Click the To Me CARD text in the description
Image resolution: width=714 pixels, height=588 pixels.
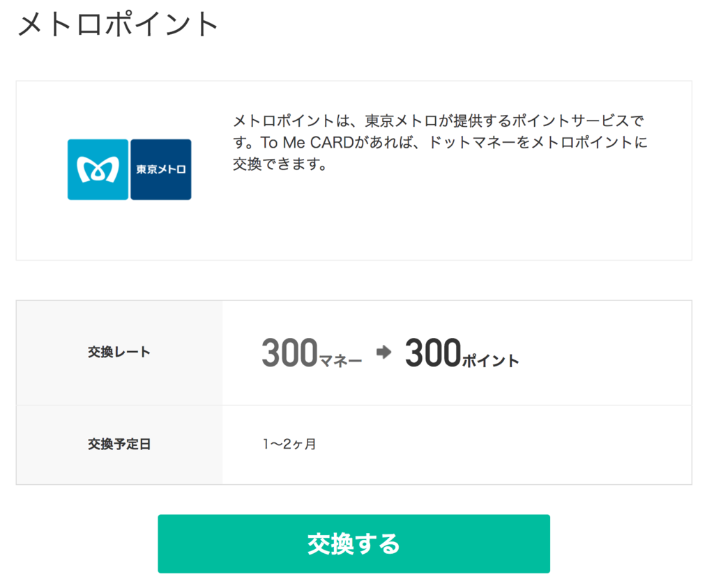pos(307,142)
